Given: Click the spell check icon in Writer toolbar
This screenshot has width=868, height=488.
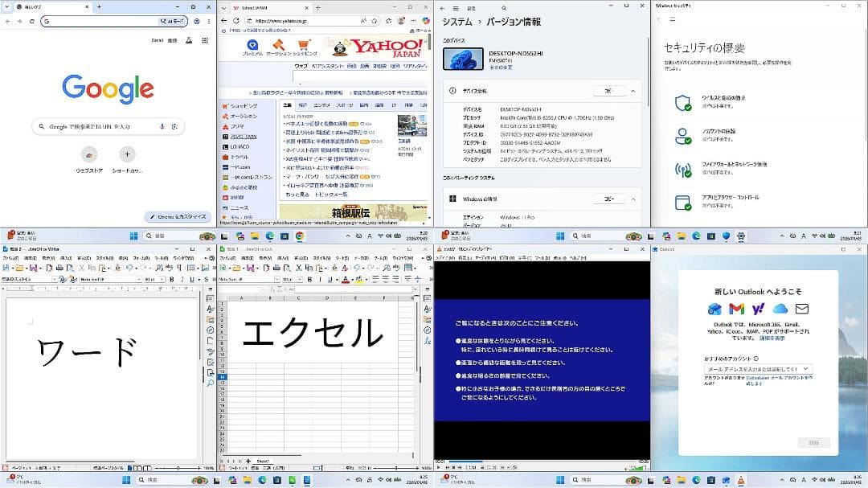Looking at the screenshot, I should 168,269.
